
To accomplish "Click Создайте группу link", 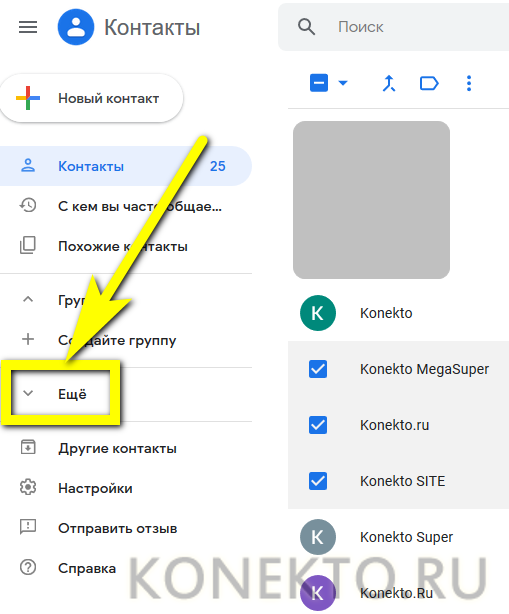I will pos(117,340).
